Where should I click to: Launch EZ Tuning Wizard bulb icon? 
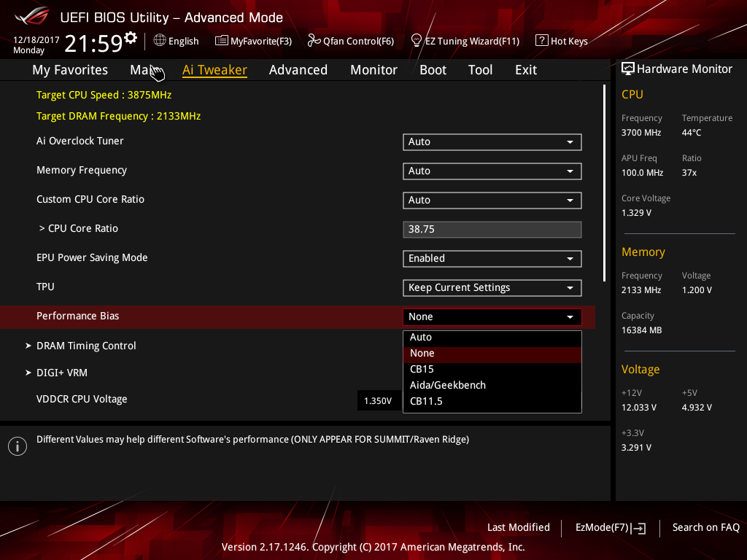coord(416,41)
